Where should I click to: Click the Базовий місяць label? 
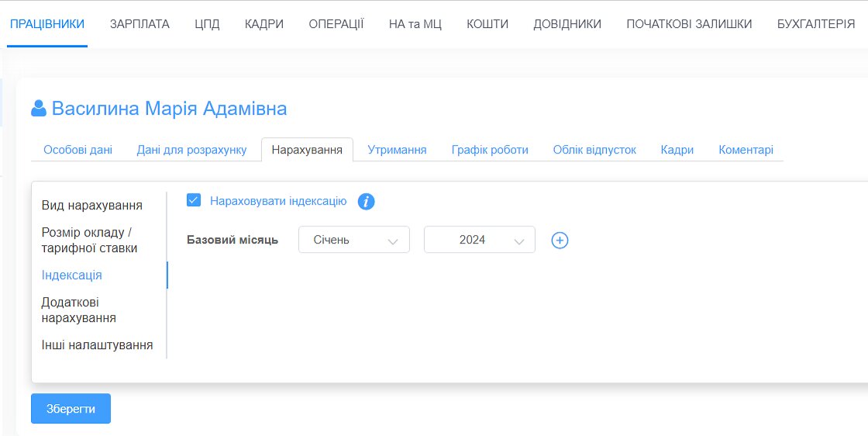[x=232, y=240]
